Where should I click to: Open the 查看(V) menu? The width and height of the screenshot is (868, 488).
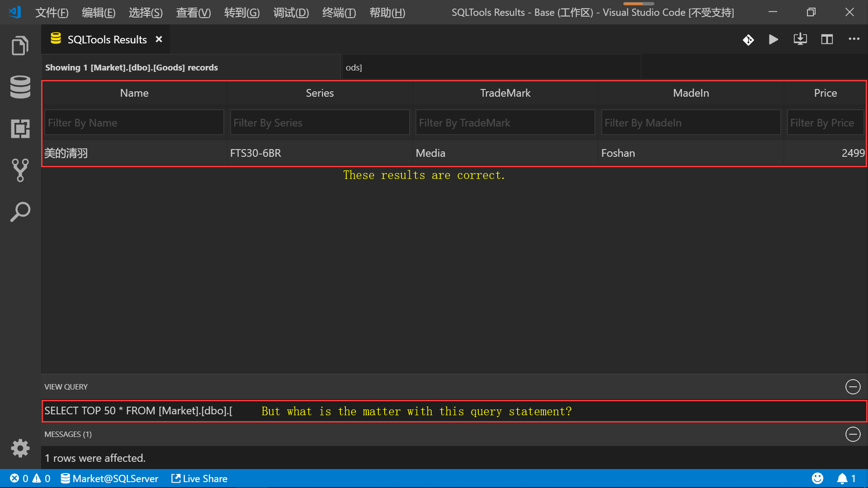coord(193,12)
